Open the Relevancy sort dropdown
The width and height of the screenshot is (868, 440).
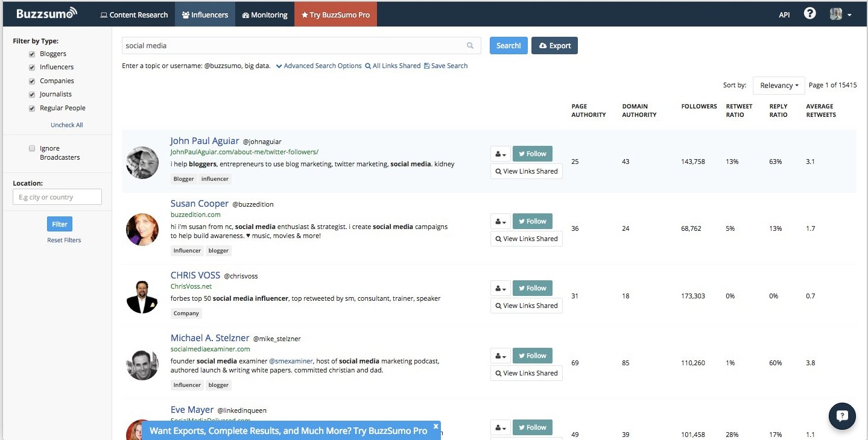point(779,86)
